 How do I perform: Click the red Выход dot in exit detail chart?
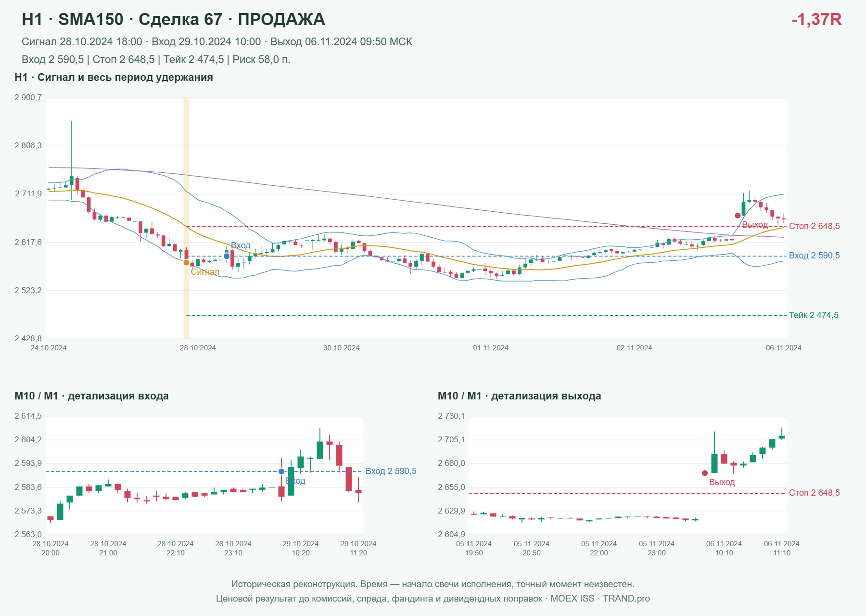(705, 473)
